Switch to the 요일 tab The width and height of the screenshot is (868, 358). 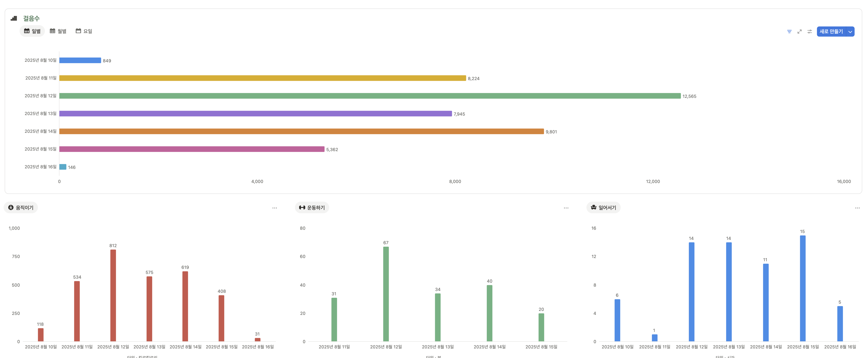84,31
